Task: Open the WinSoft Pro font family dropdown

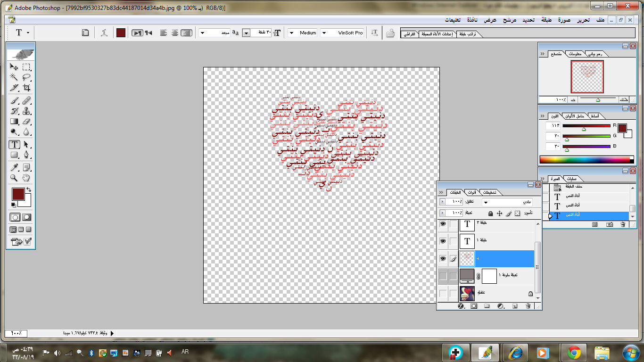Action: coord(324,33)
